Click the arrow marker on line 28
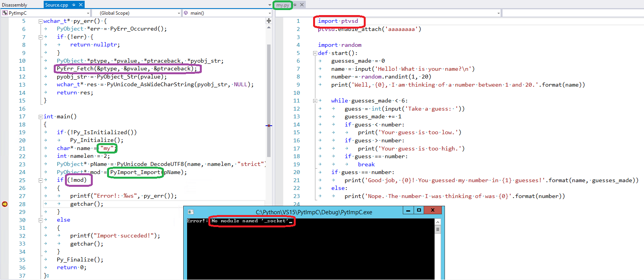 coord(5,204)
